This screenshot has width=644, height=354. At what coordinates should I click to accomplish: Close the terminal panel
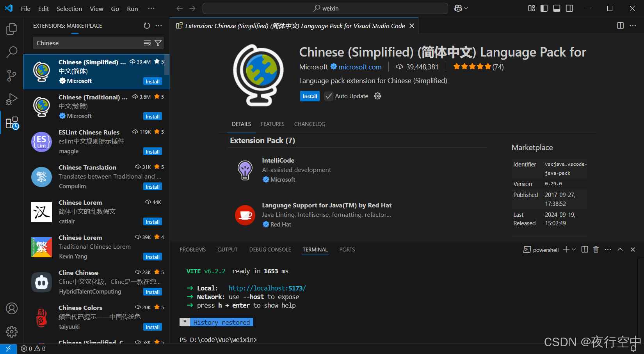tap(633, 250)
